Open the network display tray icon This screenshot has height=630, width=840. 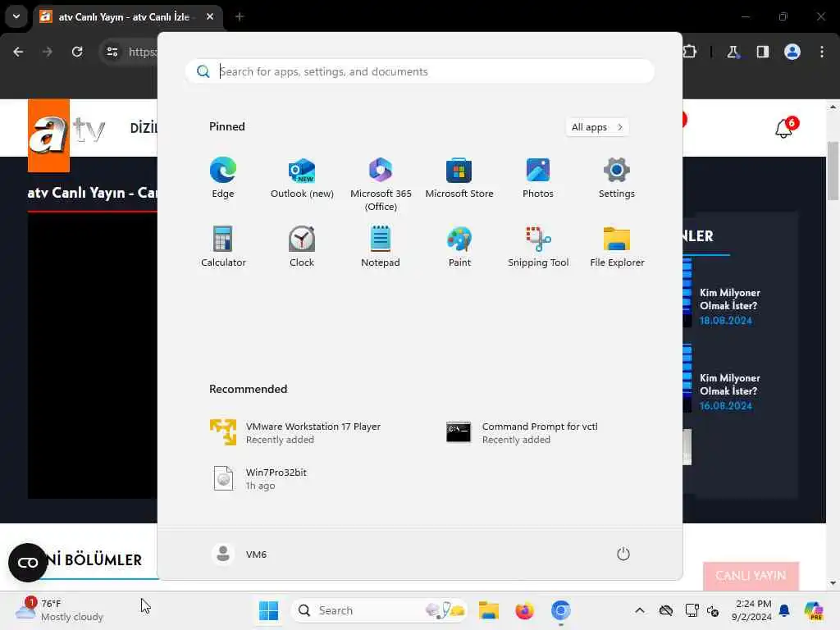692,610
